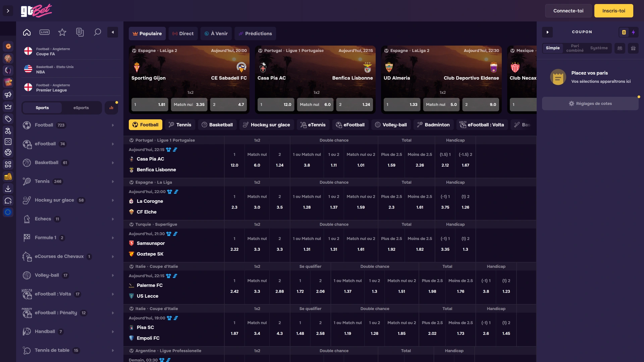
Task: Select the Simple bet type
Action: point(553,48)
